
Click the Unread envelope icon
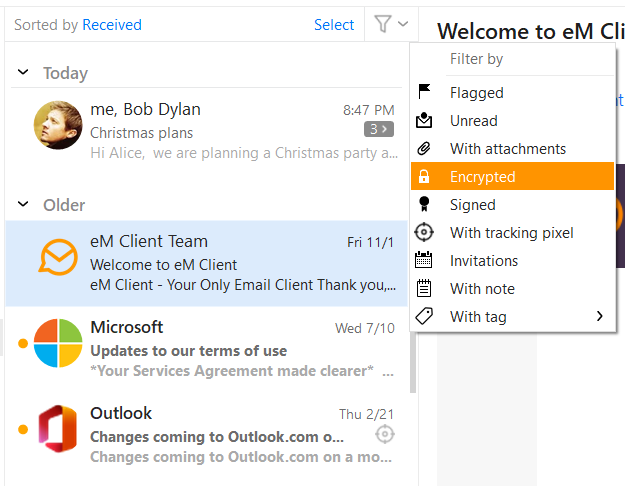pos(424,120)
